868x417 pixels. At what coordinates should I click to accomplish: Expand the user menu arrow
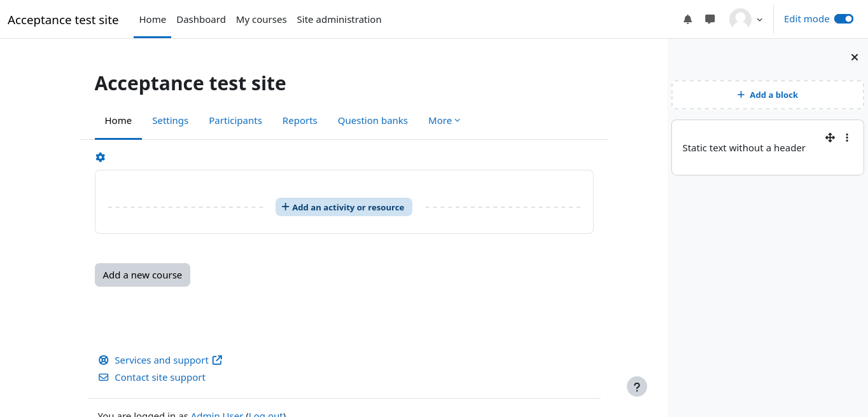(x=759, y=20)
